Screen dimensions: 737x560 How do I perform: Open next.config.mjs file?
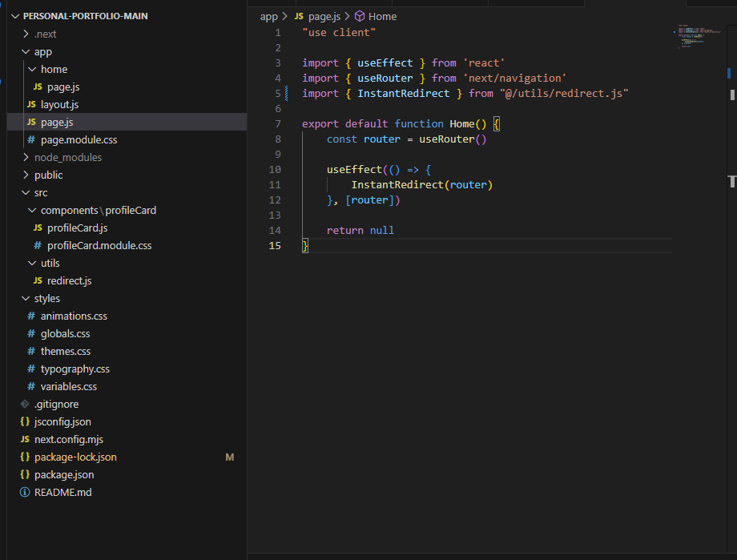pos(68,439)
